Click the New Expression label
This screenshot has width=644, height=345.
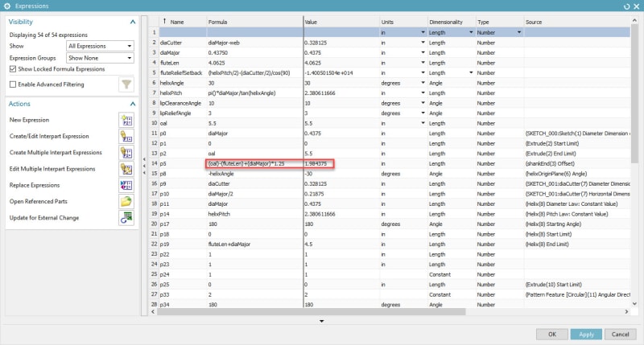click(29, 120)
